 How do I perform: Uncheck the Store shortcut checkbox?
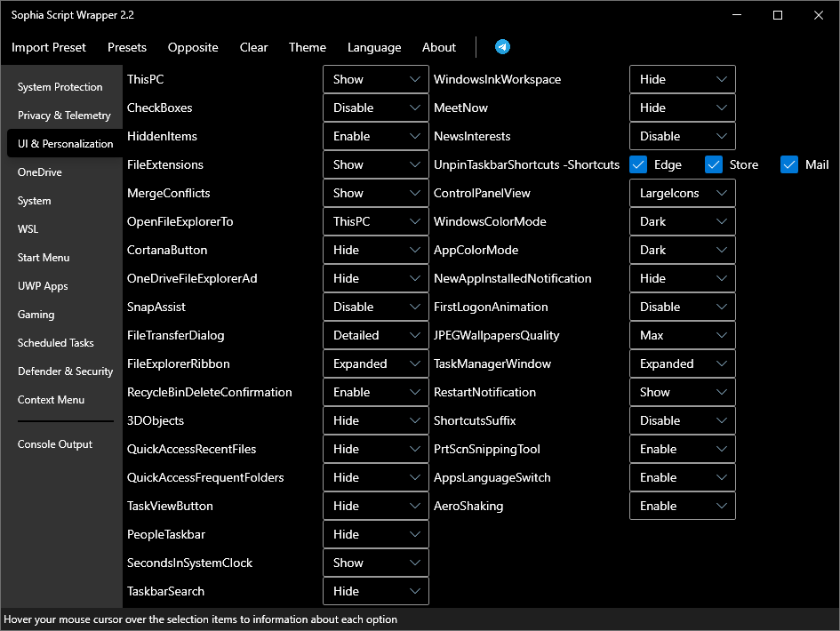714,164
